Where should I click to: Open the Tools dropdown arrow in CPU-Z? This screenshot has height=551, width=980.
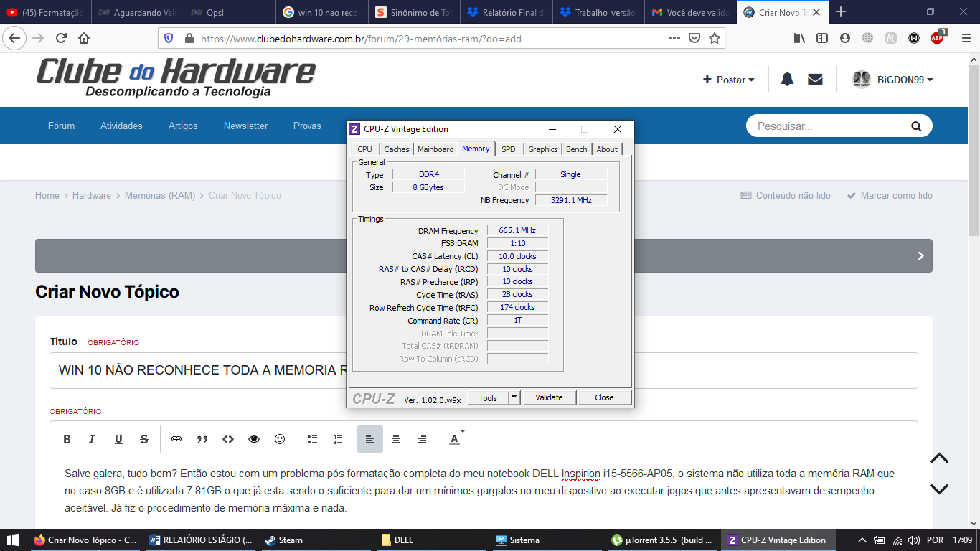[514, 397]
